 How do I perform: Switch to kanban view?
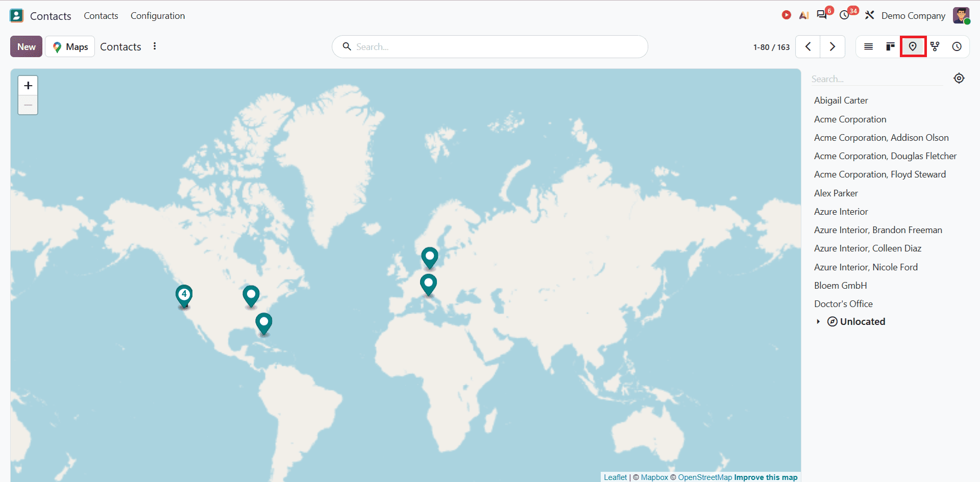tap(890, 46)
